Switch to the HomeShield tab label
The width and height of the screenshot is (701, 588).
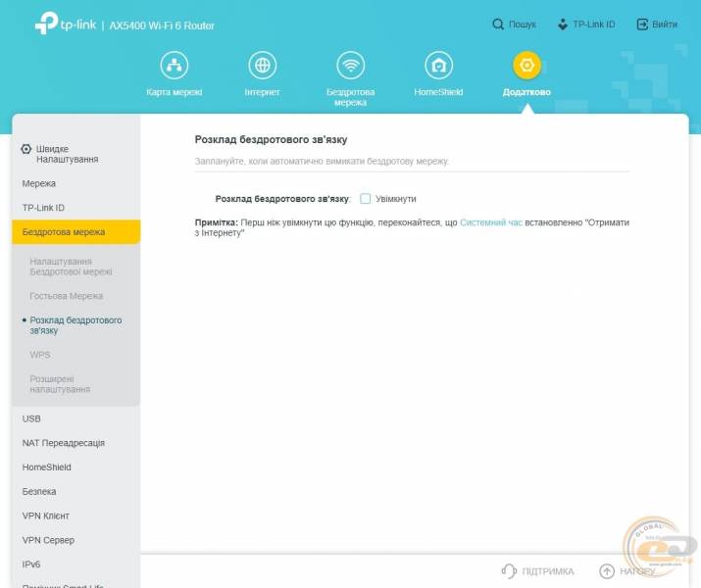click(438, 92)
